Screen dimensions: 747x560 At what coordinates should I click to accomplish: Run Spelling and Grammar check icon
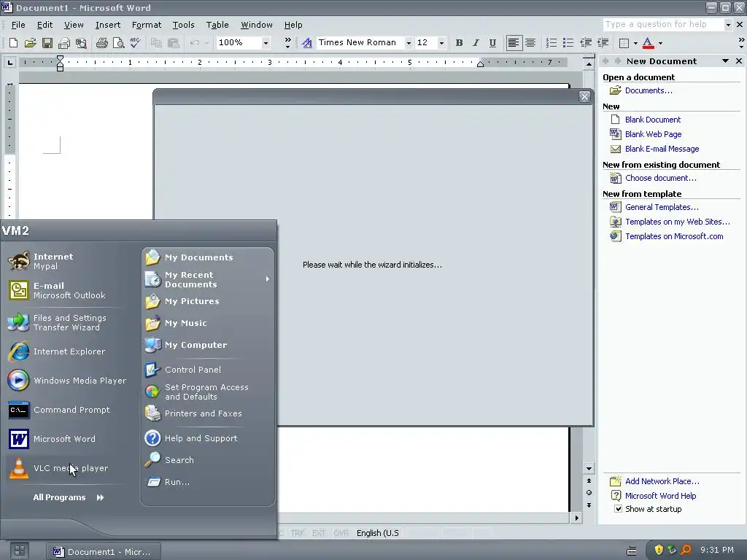coord(135,43)
